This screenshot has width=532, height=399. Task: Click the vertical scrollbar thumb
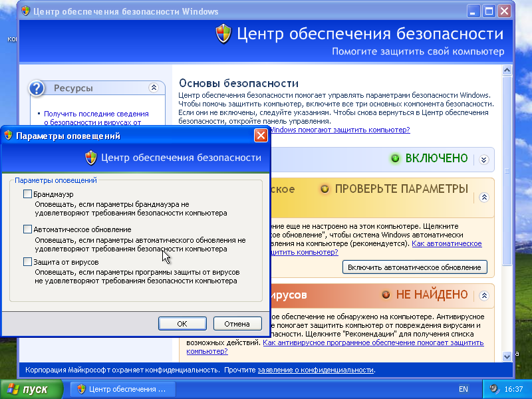(x=507, y=171)
